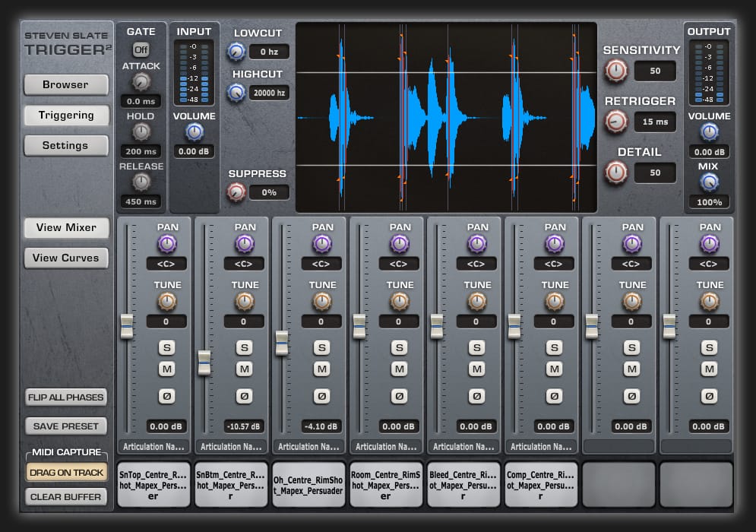Click Clear Buffer button
Viewport: 756px width, 532px height.
[x=66, y=497]
